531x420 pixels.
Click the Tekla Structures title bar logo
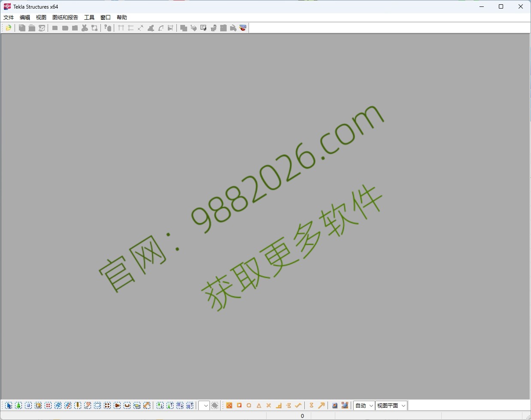[7, 6]
